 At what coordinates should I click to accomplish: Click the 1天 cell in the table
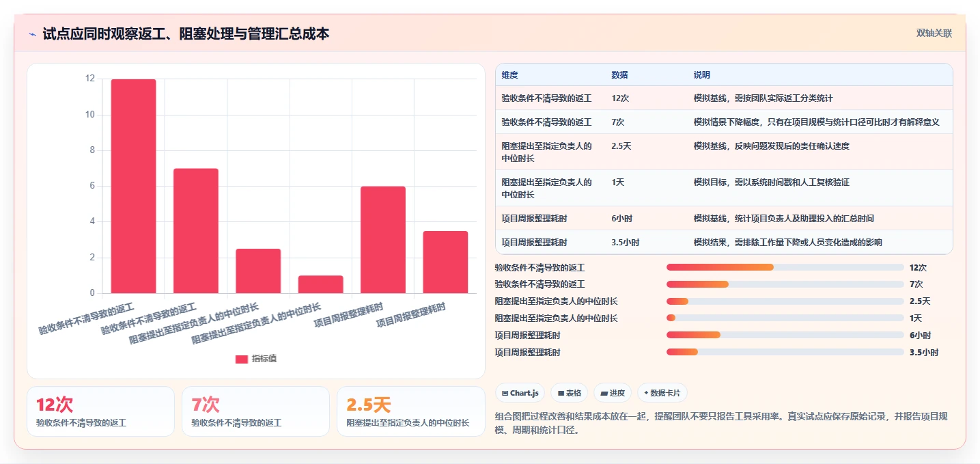(618, 182)
